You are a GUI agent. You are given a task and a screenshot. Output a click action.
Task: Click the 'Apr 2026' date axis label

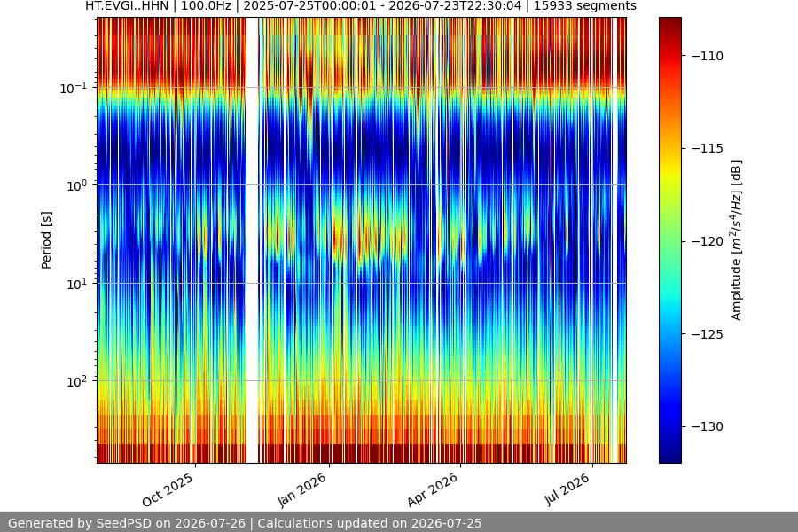pos(433,489)
